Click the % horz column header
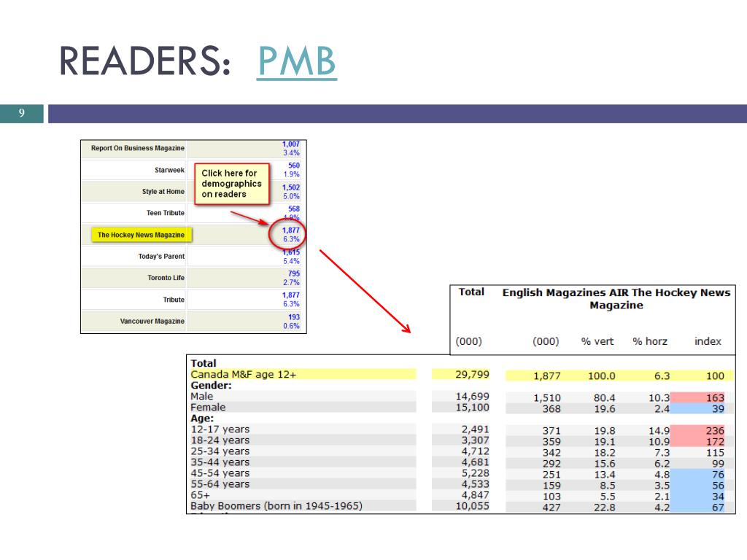The image size is (747, 560). (x=650, y=341)
